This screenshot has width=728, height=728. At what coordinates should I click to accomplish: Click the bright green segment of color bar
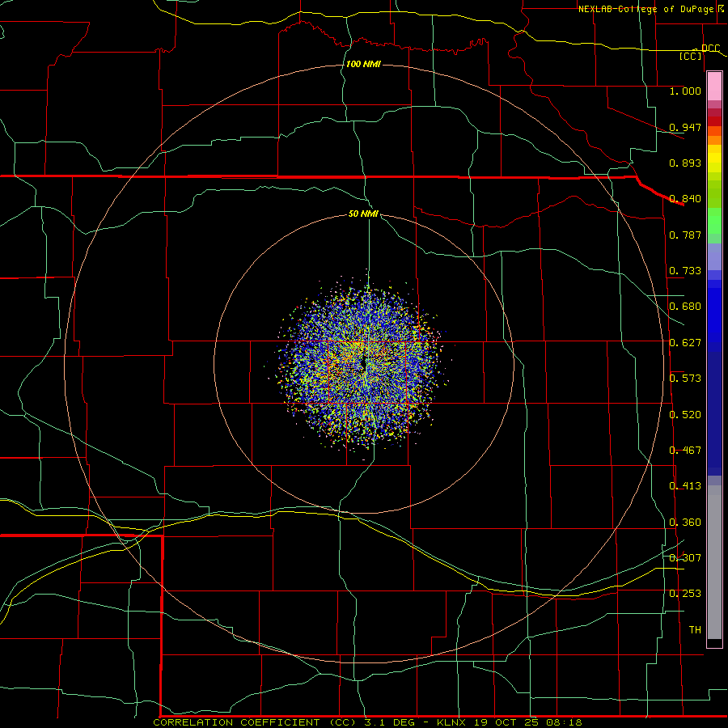point(714,221)
